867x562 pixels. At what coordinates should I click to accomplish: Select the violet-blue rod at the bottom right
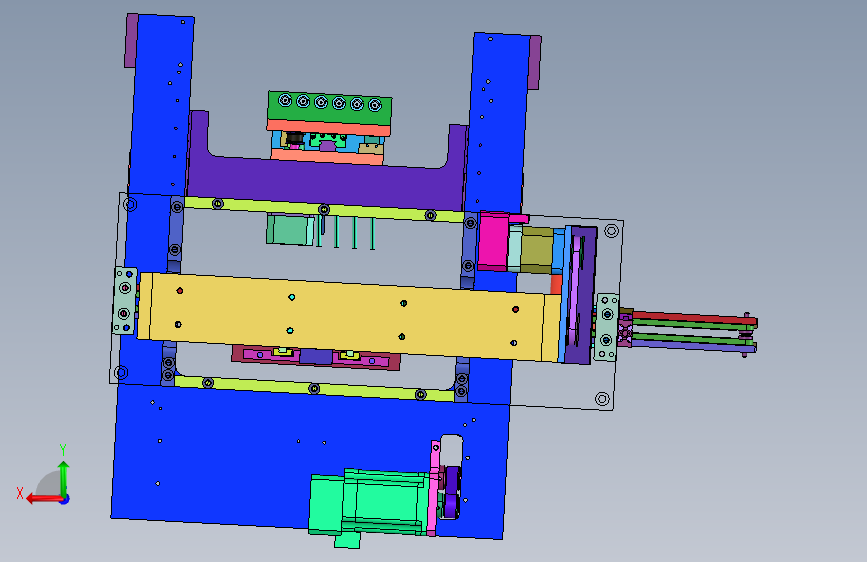(x=694, y=346)
